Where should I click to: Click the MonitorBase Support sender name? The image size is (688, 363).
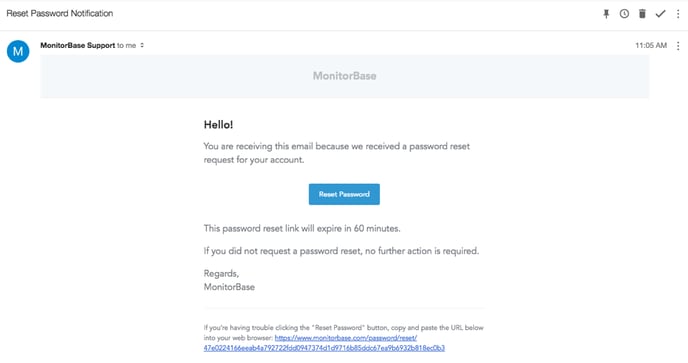[x=78, y=45]
